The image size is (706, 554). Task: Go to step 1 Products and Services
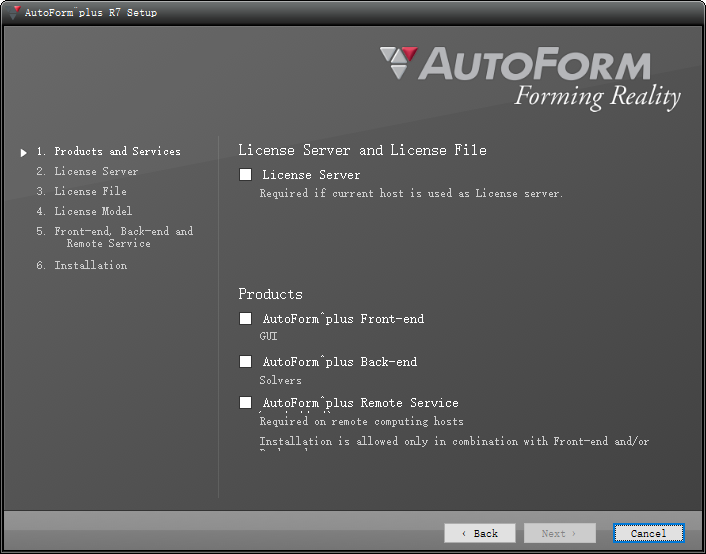point(109,151)
